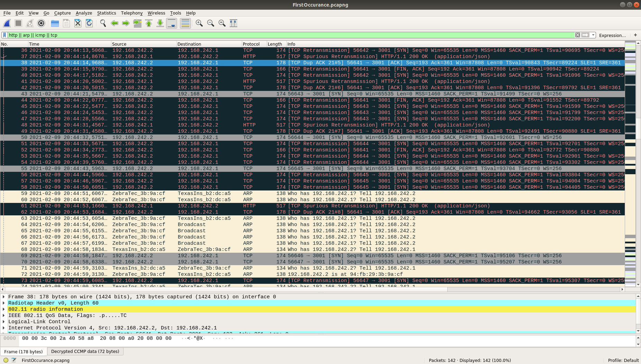Start capturing packets with the shark fin icon
641x364 pixels.
[x=7, y=23]
